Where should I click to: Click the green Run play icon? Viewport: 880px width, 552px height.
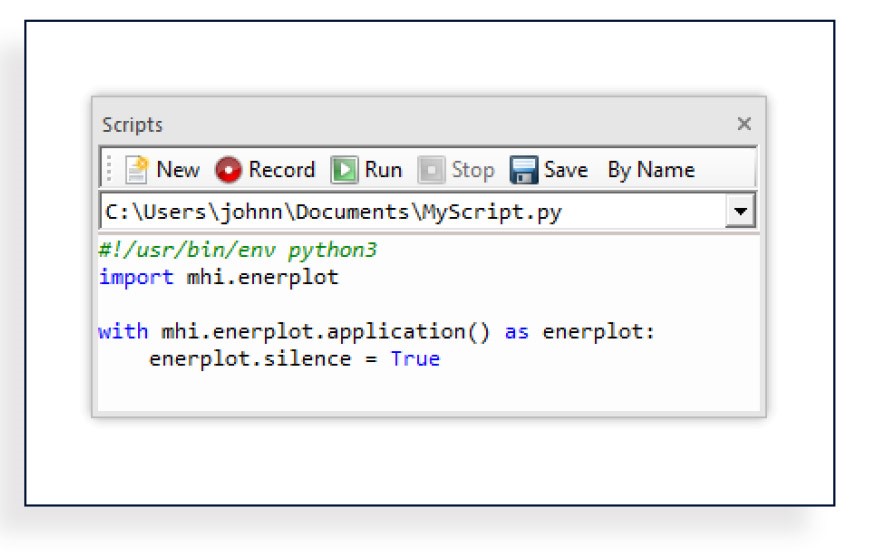[345, 170]
